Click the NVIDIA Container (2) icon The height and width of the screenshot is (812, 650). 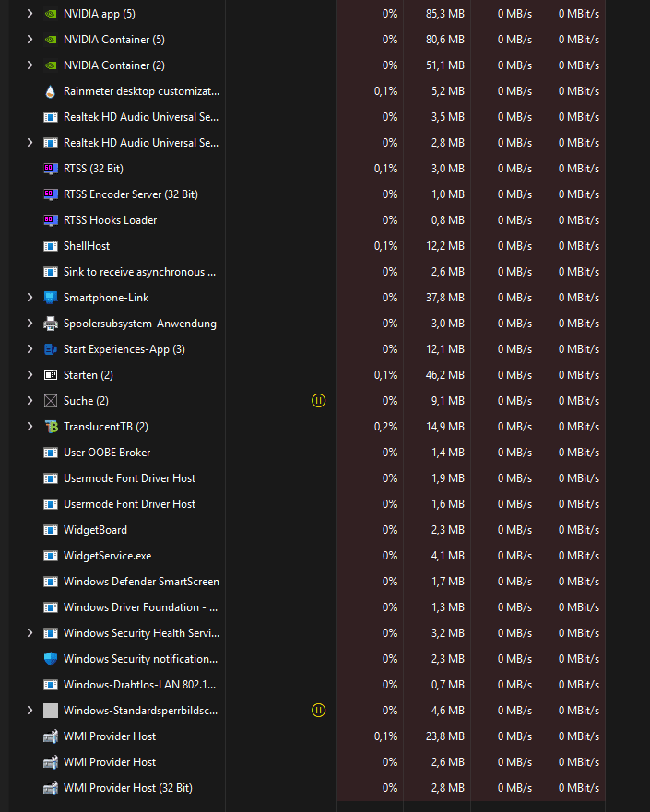50,65
